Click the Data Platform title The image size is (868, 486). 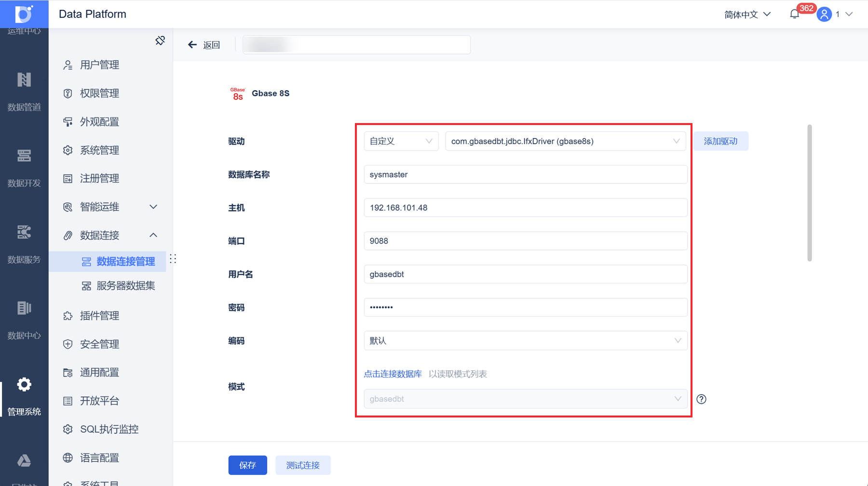pos(93,14)
